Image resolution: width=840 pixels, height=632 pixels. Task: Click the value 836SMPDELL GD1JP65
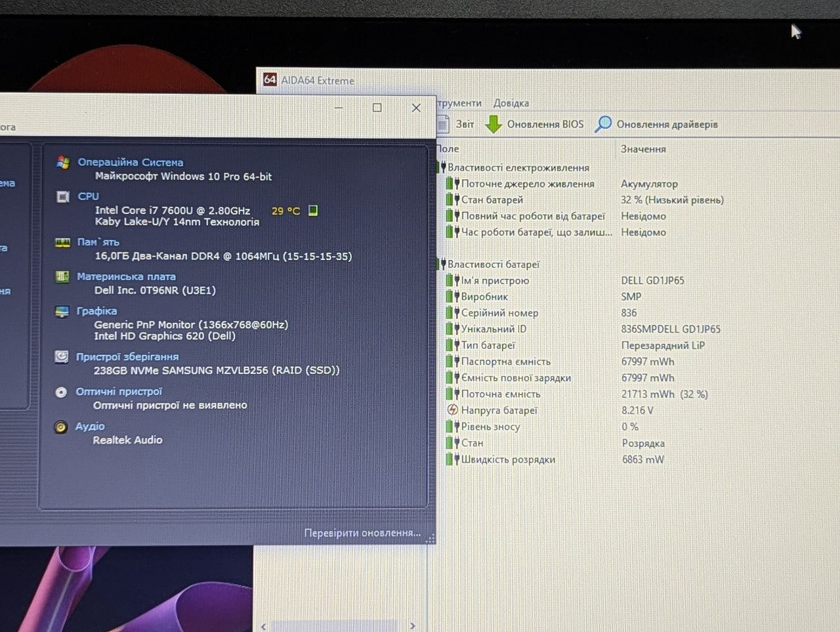pos(671,329)
